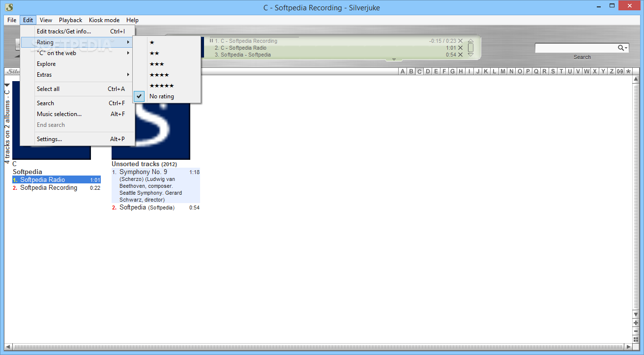The width and height of the screenshot is (644, 355).
Task: Open the Playback menu
Action: click(x=71, y=20)
